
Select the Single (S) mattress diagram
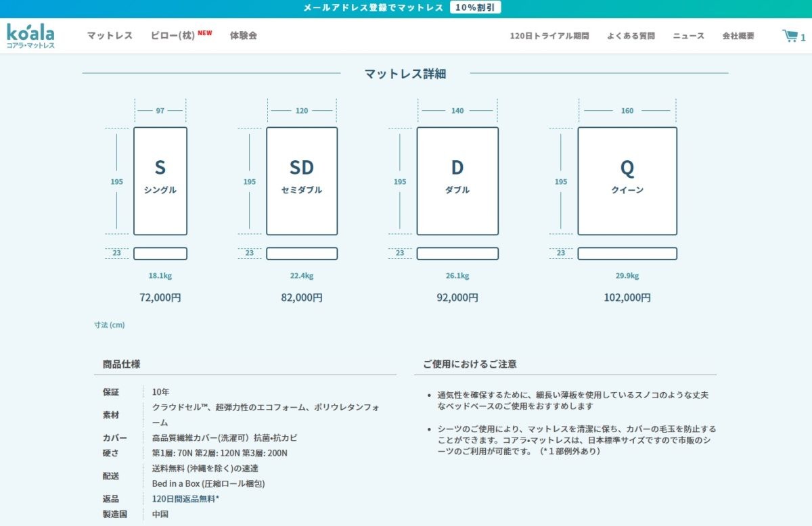(160, 181)
